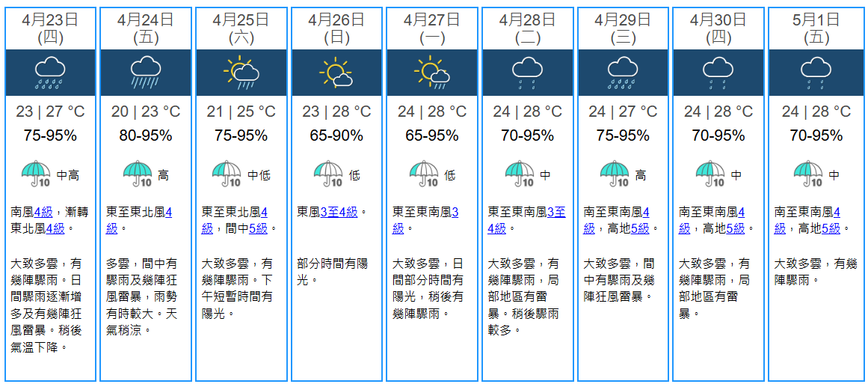
Task: Click the April 26 umbrella icon marked 低
Action: [328, 174]
